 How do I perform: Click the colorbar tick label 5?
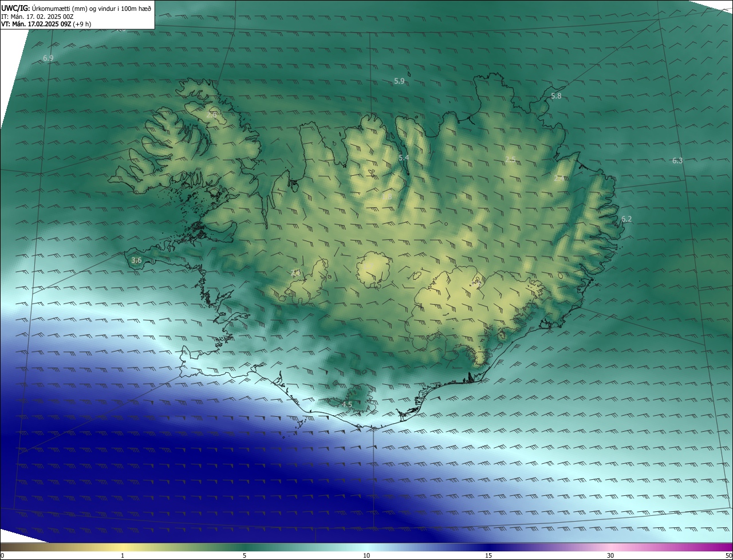click(x=245, y=555)
